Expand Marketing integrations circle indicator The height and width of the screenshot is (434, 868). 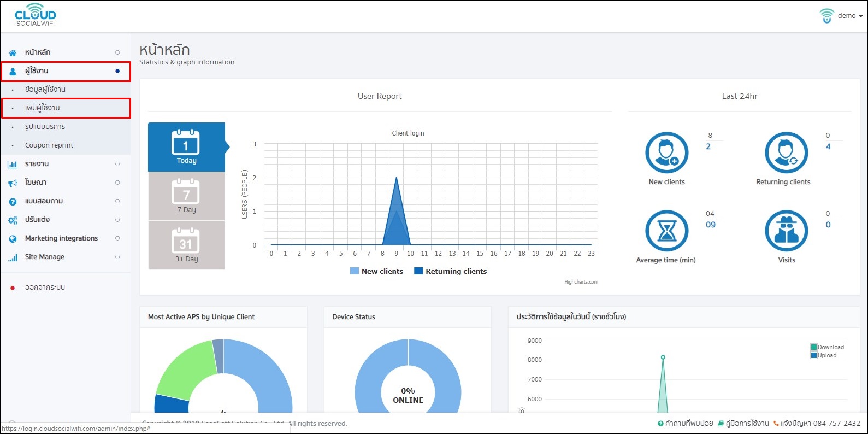pos(117,238)
